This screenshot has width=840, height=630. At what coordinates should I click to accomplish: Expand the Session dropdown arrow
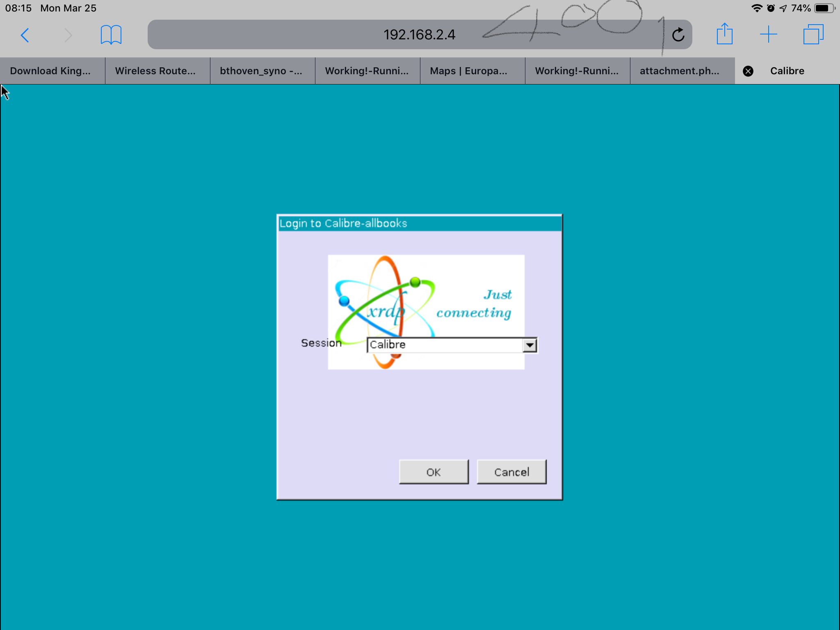point(530,345)
